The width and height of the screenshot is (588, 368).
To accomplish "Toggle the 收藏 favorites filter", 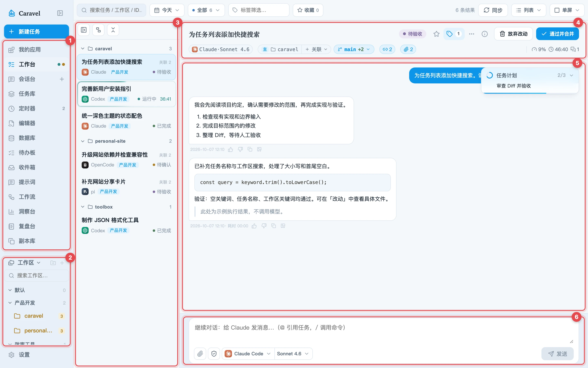I will click(x=308, y=10).
